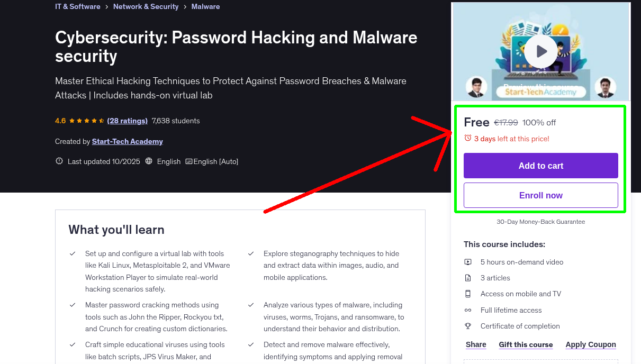The height and width of the screenshot is (364, 641).
Task: Add the course to cart
Action: (x=540, y=166)
